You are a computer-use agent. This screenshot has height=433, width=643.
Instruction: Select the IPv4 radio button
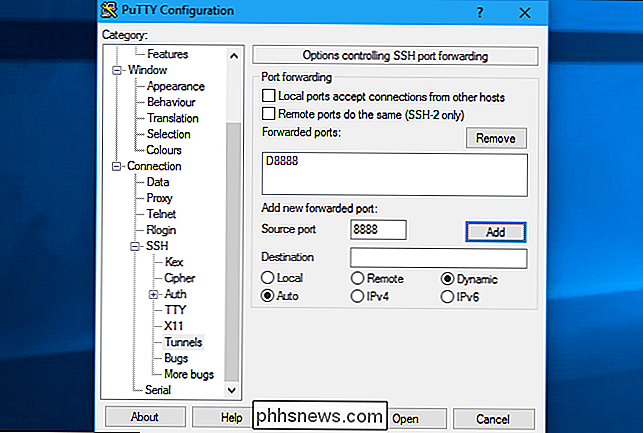click(x=357, y=296)
